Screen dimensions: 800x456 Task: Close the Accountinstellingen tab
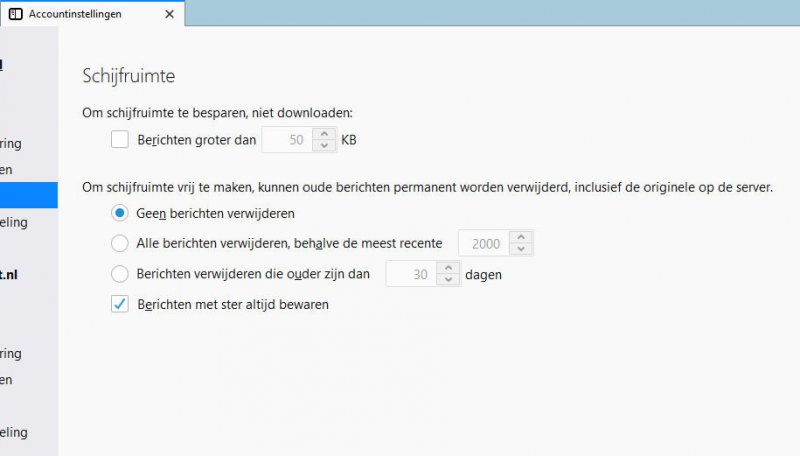click(x=169, y=14)
